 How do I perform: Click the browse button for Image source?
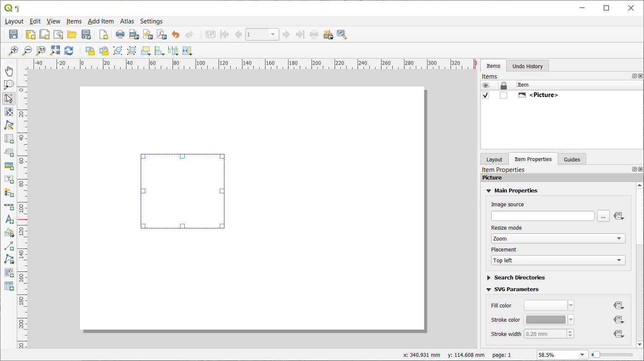(603, 216)
